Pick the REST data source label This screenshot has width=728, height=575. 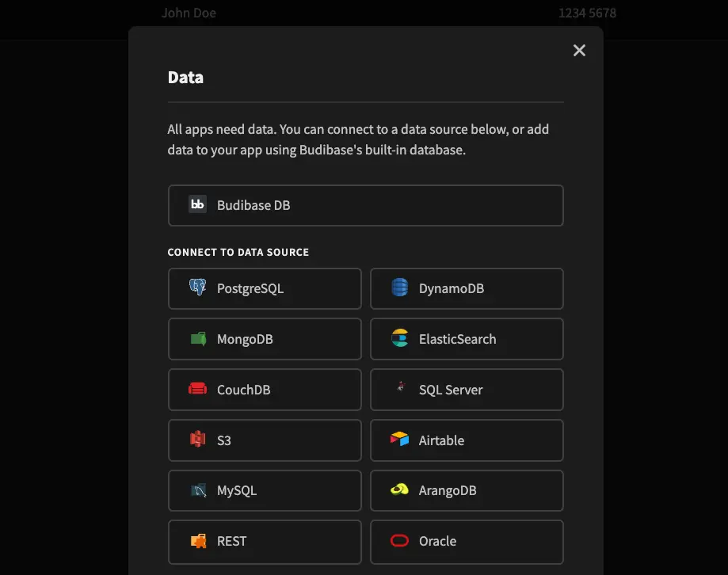coord(231,541)
